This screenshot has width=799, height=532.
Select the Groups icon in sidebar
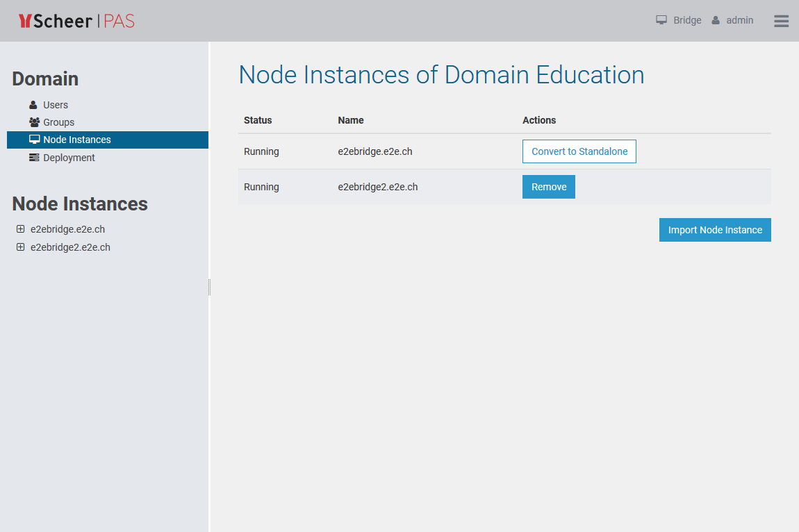(33, 122)
